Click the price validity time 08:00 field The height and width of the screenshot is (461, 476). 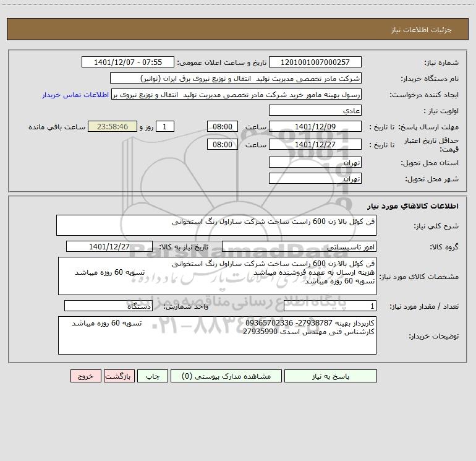(222, 144)
